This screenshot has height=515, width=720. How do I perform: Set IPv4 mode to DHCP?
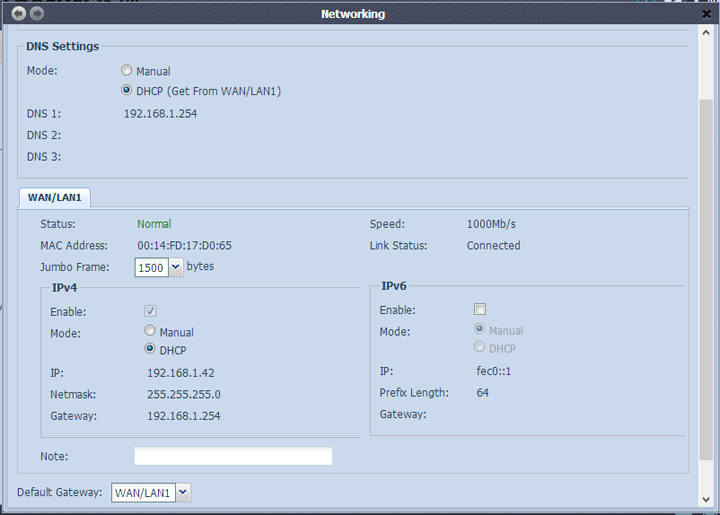[151, 350]
